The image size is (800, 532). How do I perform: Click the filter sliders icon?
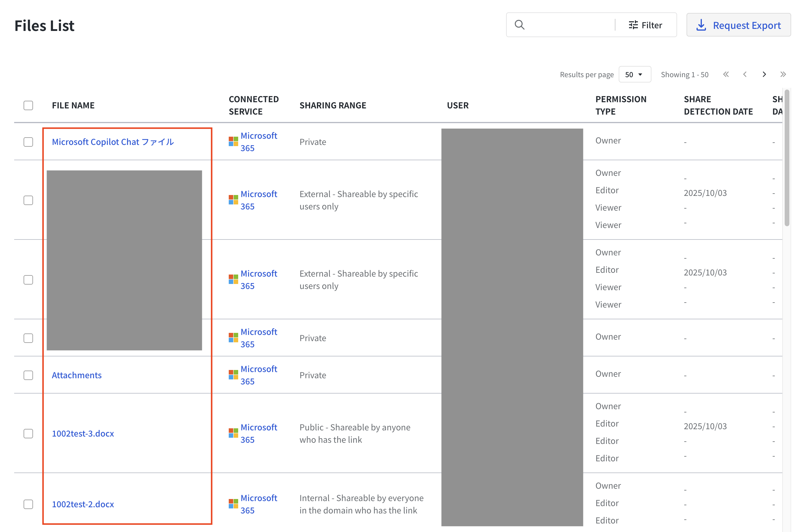click(x=633, y=25)
